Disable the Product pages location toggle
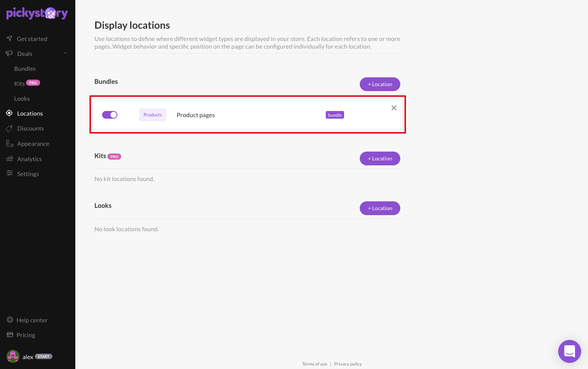The image size is (588, 369). coord(110,115)
